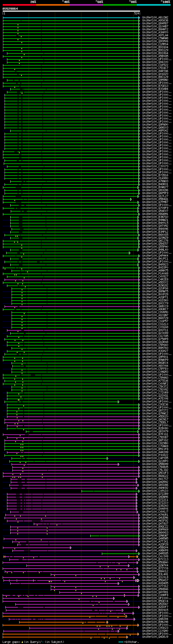Image resolution: width=173 pixels, height=644 pixels.
Task: Select the UniRef100_Q6C278 label
Action: [x=155, y=241]
